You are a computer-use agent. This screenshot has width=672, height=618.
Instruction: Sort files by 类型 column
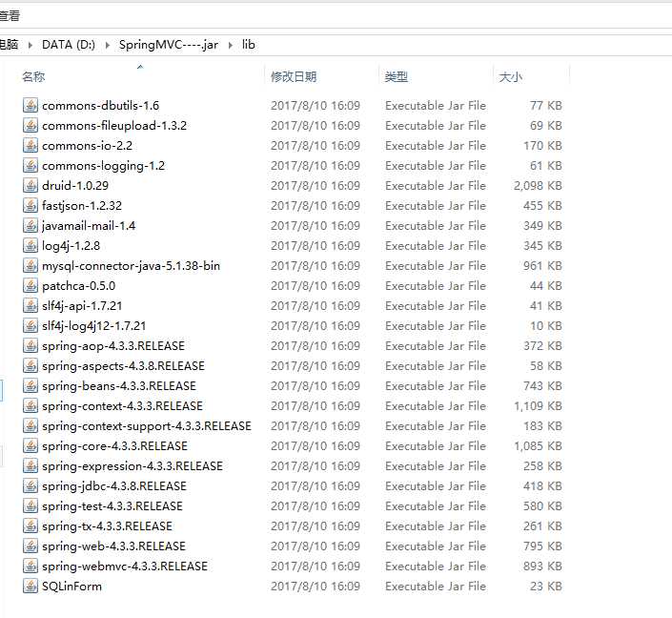coord(396,76)
